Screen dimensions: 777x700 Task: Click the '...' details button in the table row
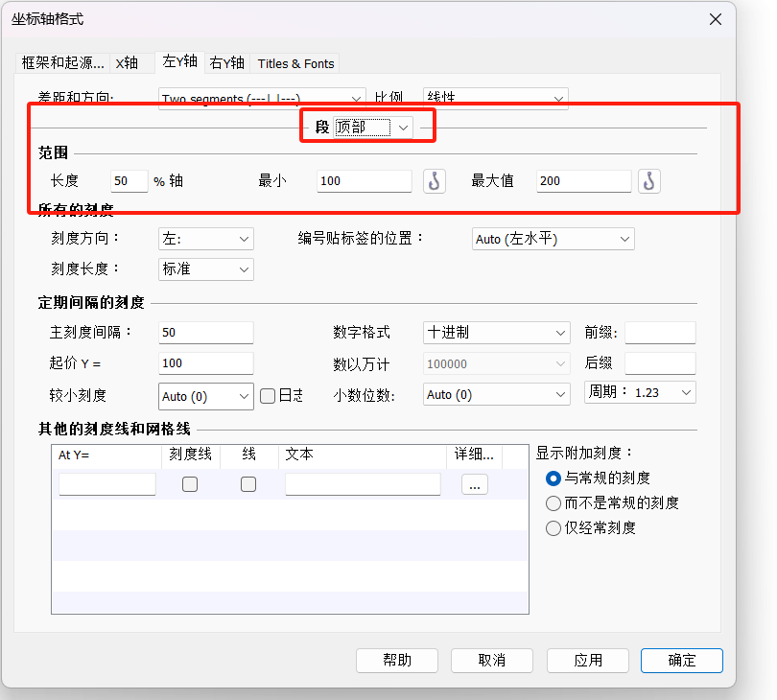pos(474,484)
